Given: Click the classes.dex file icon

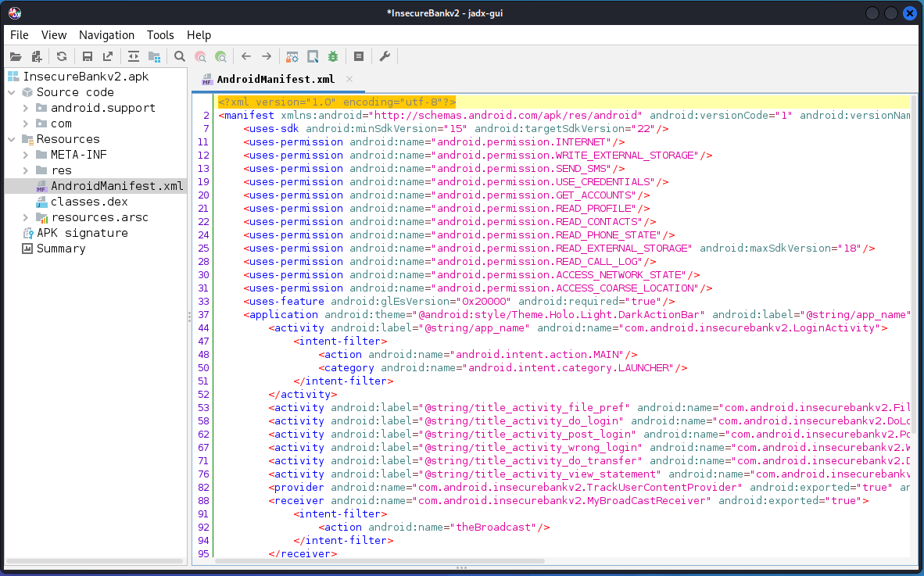Looking at the screenshot, I should 41,202.
